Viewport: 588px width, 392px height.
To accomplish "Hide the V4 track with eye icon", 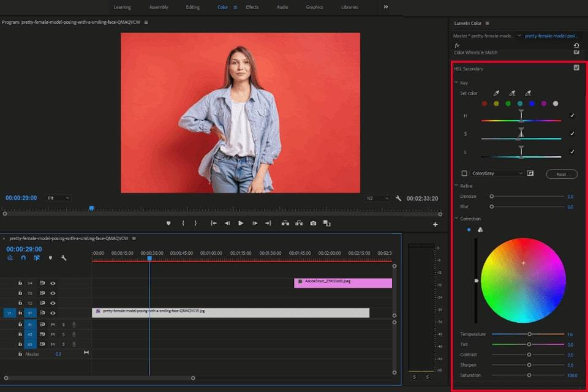I will click(53, 283).
